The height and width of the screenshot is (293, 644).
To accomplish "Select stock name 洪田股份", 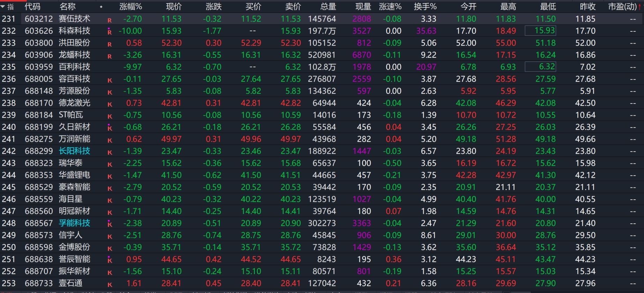I will pos(74,43).
